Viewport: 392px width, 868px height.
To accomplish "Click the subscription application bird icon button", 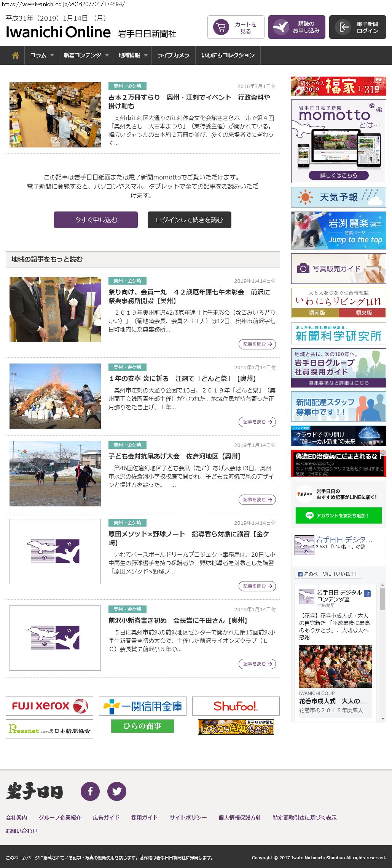I will 296,27.
